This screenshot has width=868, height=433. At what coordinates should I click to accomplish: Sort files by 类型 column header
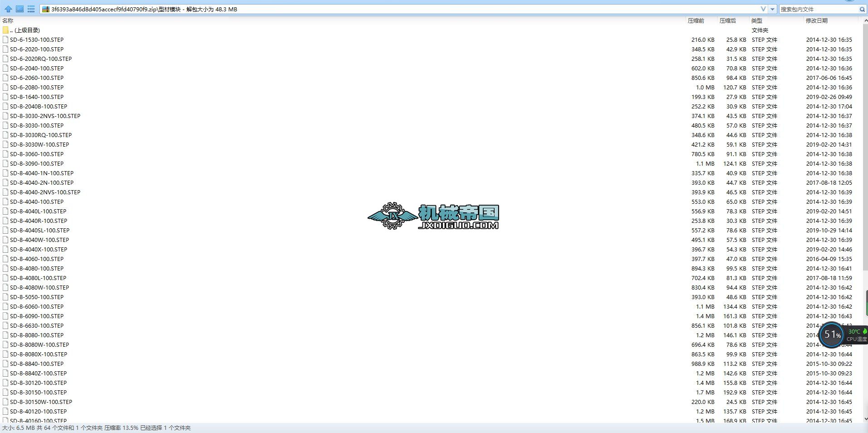tap(757, 20)
